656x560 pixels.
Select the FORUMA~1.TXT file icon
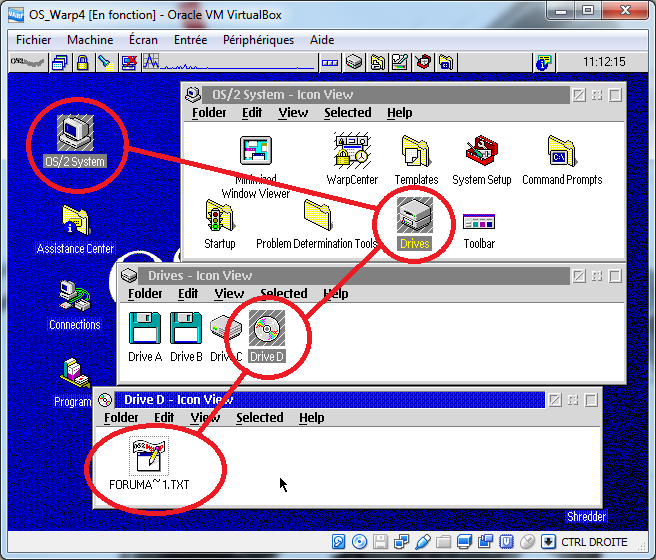(x=149, y=463)
